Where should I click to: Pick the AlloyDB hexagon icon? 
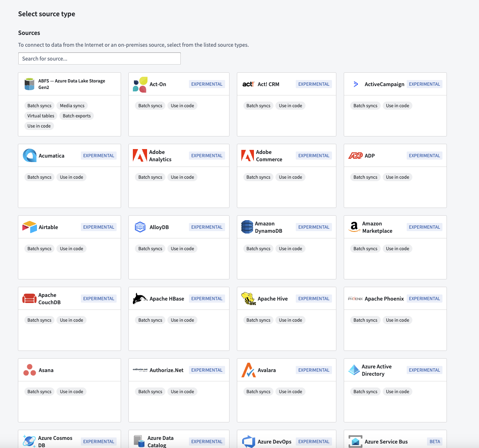[x=140, y=227]
